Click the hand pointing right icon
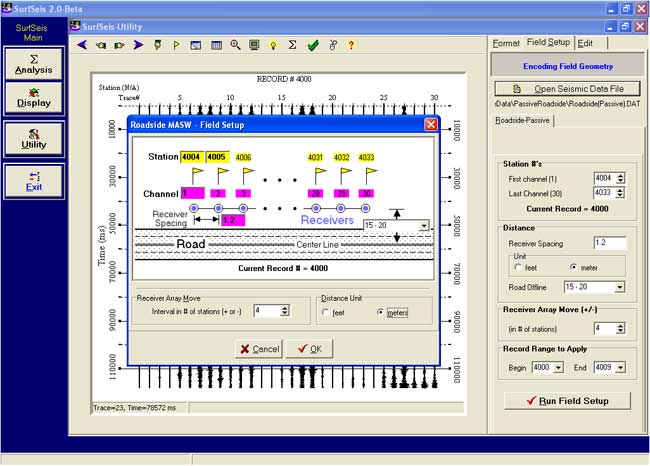Image resolution: width=650 pixels, height=466 pixels. point(119,45)
